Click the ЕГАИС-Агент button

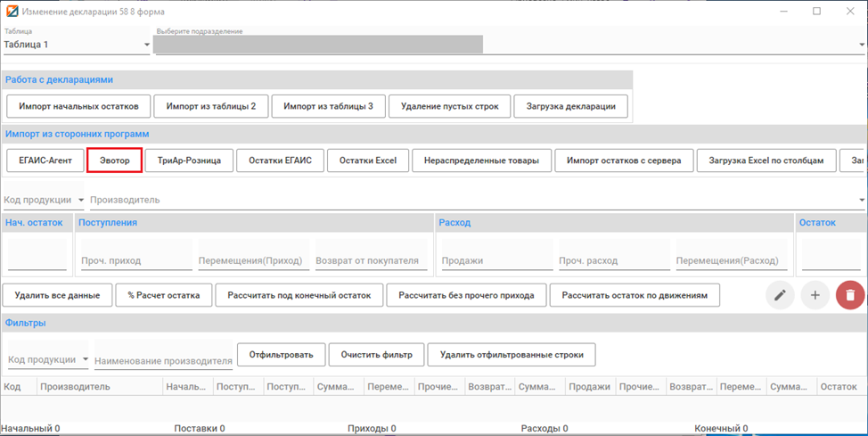click(x=45, y=160)
